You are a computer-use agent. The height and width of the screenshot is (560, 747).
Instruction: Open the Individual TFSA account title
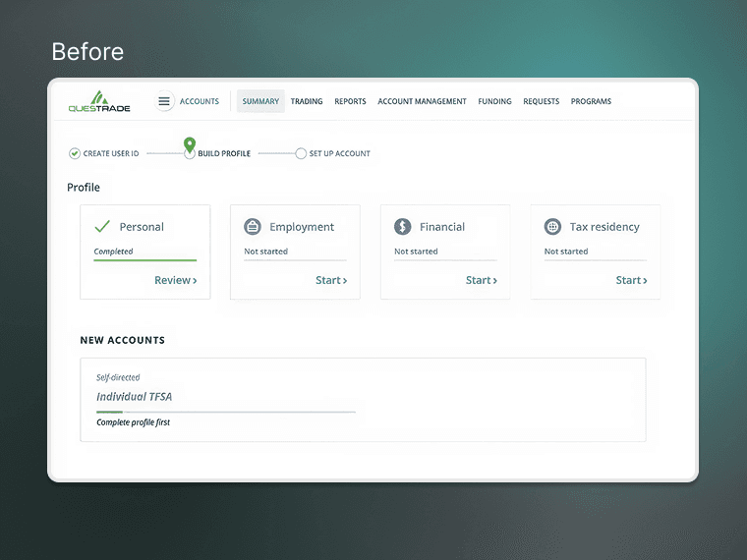click(135, 397)
